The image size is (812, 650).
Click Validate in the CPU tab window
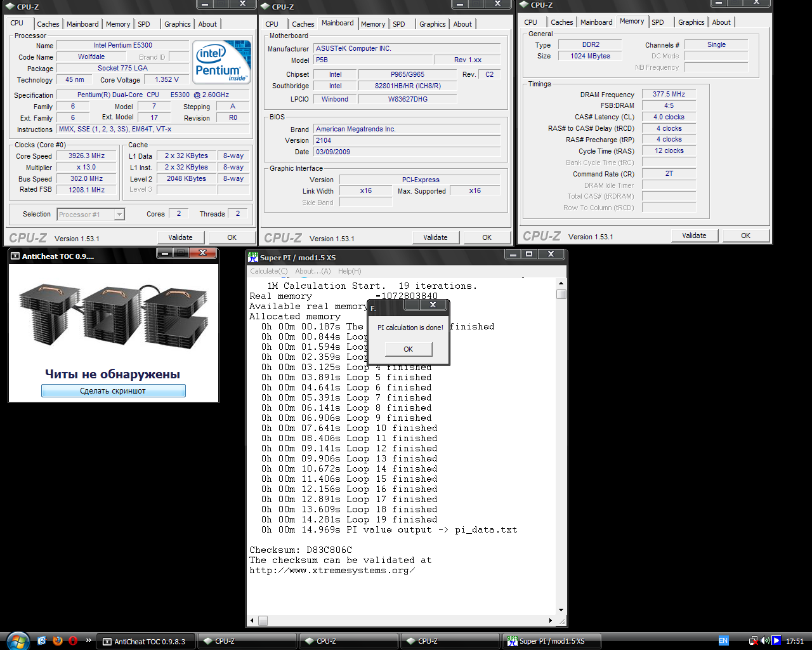[x=180, y=237]
